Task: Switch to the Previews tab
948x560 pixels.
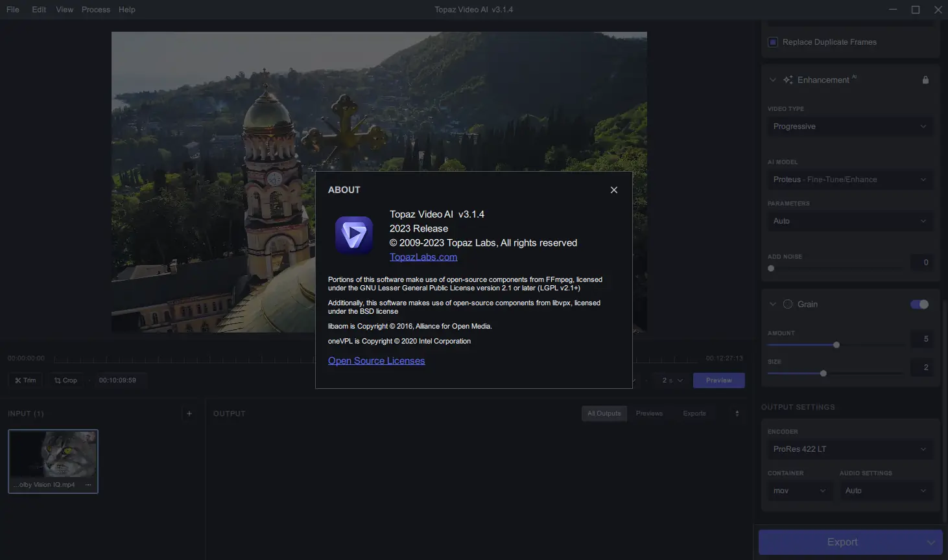Action: click(x=649, y=414)
